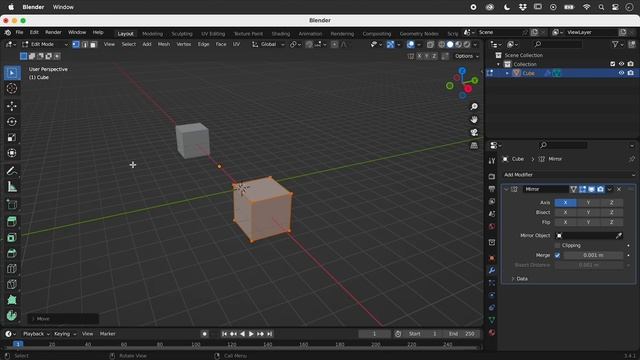Open the File menu
The height and width of the screenshot is (360, 640).
19,32
